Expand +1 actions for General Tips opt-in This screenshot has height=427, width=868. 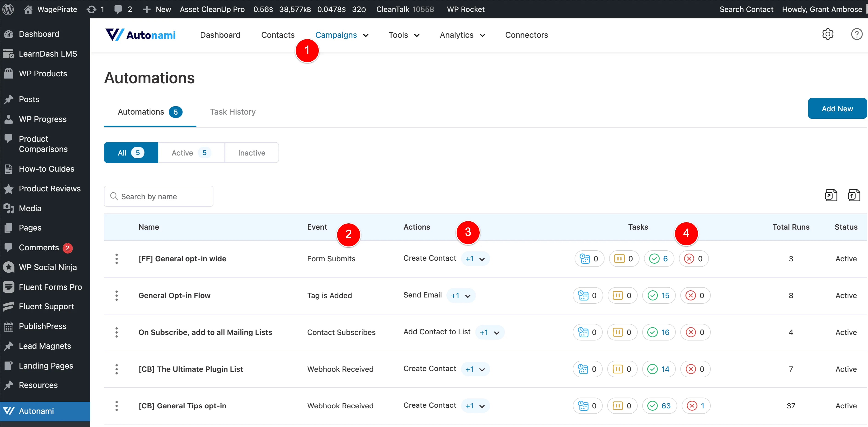475,406
